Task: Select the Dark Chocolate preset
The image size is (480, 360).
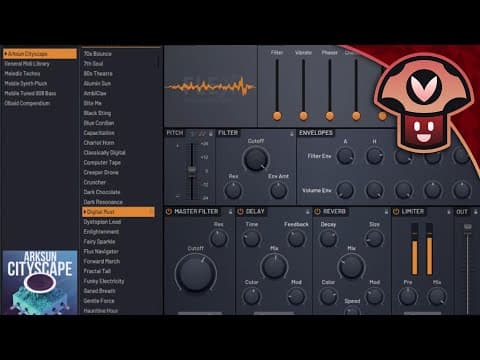Action: [102, 192]
